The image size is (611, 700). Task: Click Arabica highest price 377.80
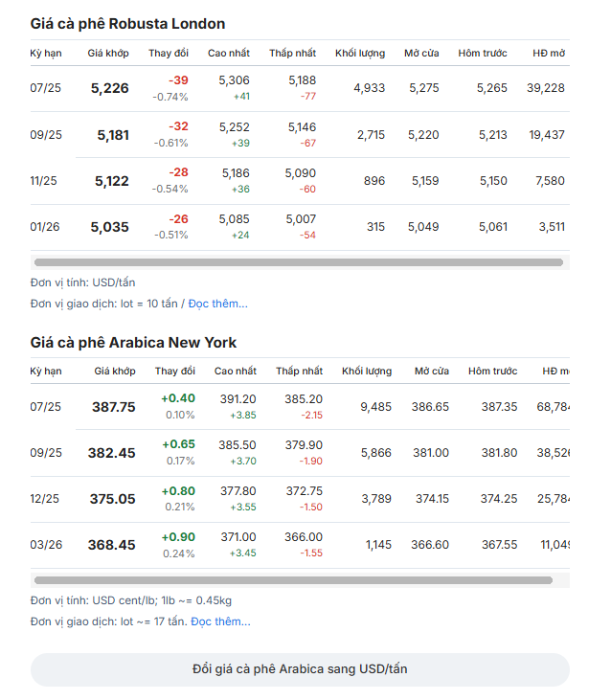tap(238, 491)
